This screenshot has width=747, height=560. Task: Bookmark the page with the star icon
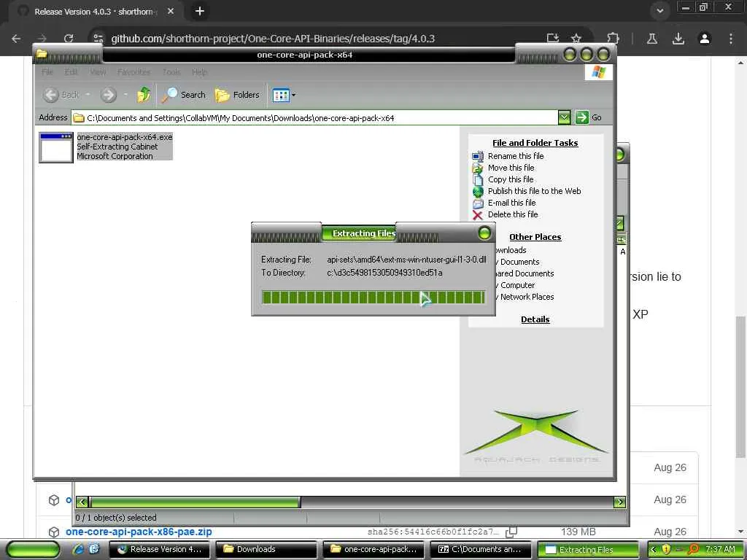pos(576,39)
